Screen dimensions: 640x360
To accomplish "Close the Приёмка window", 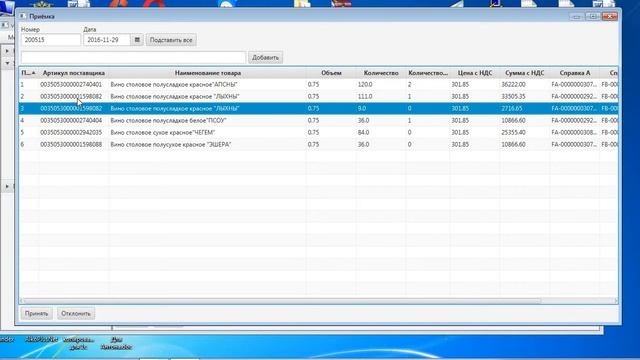I will 610,16.
